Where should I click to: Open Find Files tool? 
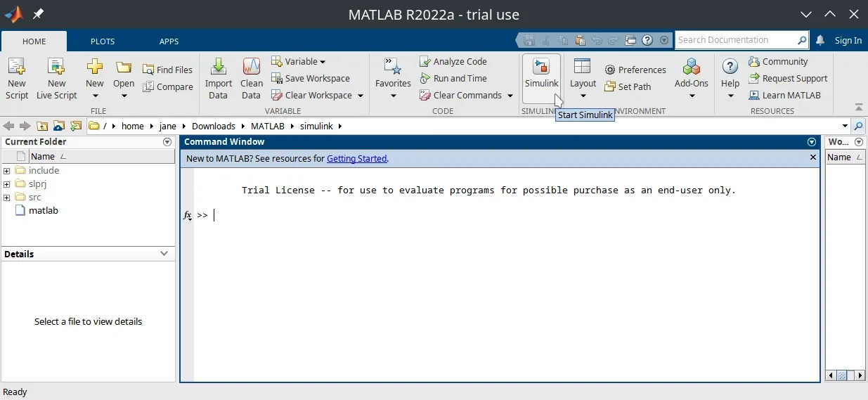[167, 70]
